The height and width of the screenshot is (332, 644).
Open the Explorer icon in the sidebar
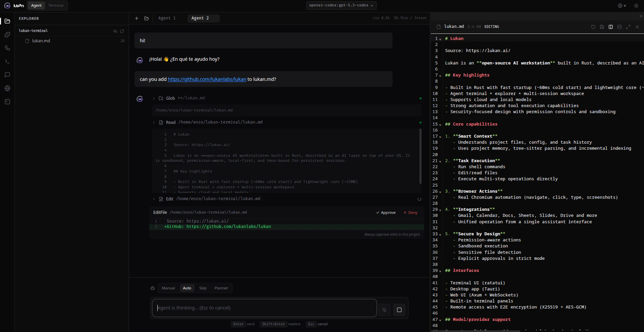click(x=7, y=21)
